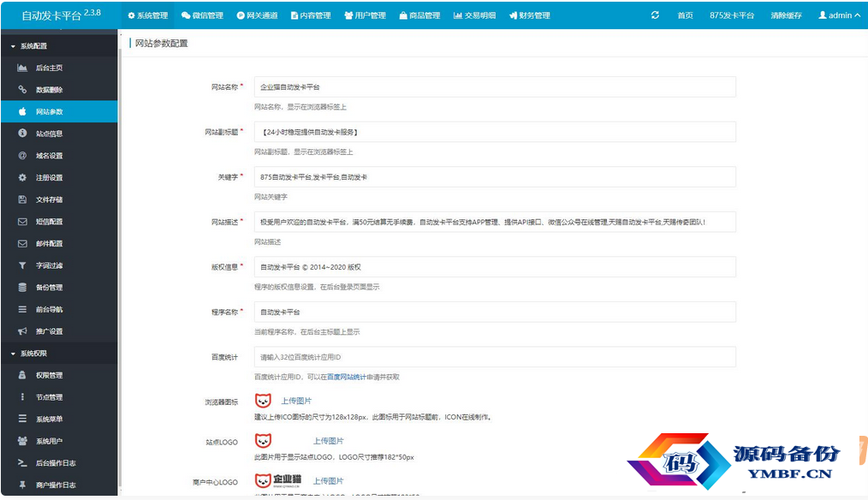Collapse the 系统权限 sidebar group
The height and width of the screenshot is (500, 868).
[x=59, y=354]
